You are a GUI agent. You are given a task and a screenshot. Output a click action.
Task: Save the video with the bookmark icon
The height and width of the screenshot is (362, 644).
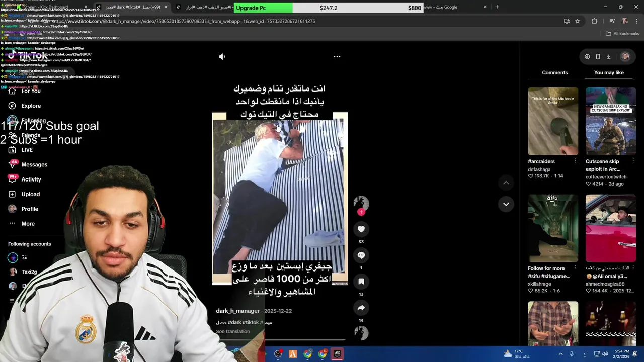coord(361,282)
